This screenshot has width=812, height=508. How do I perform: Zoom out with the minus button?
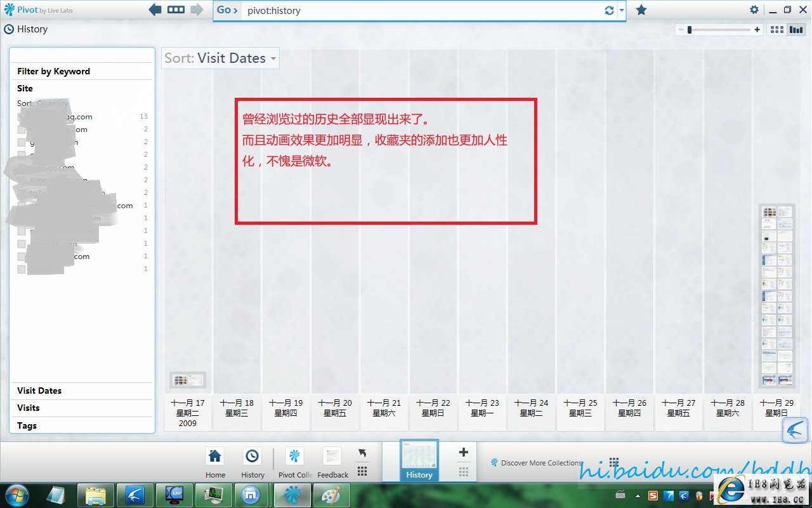[681, 30]
